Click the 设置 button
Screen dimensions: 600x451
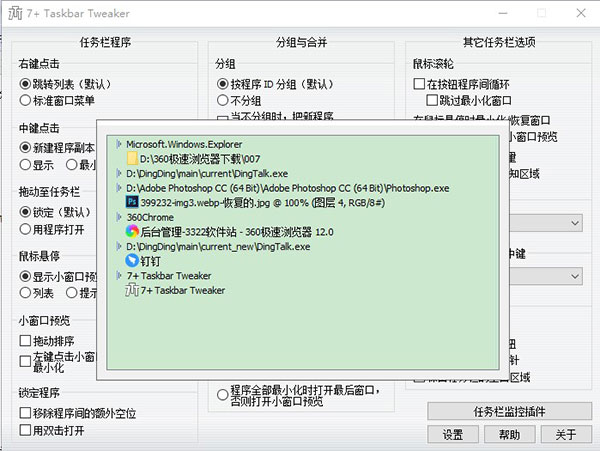[453, 435]
